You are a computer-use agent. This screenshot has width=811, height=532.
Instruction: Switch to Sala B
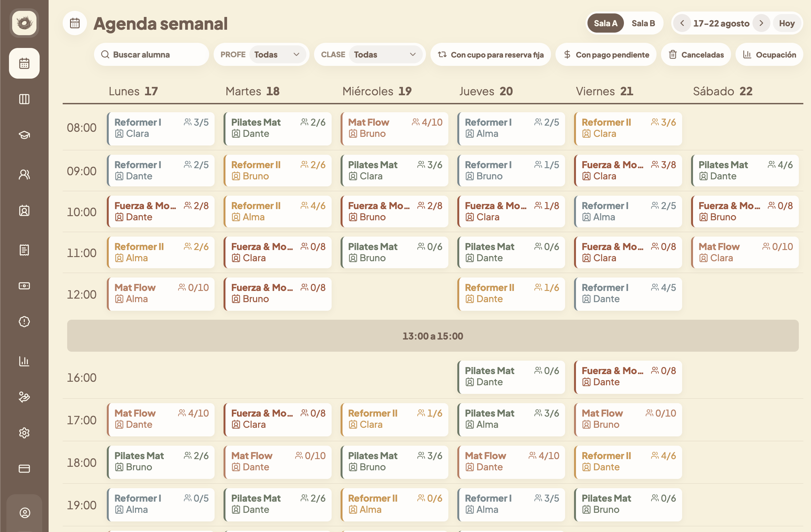pyautogui.click(x=643, y=23)
